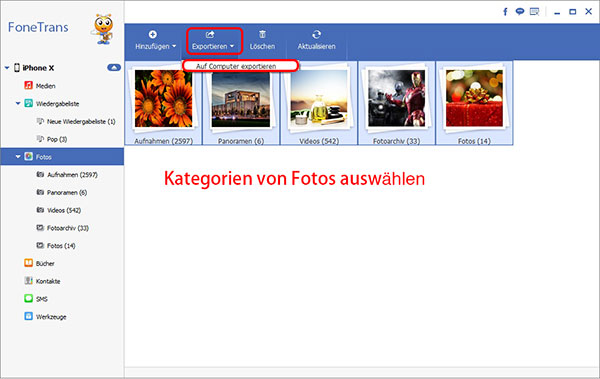Open Werkzeuge in the sidebar
The width and height of the screenshot is (600, 379).
point(51,317)
